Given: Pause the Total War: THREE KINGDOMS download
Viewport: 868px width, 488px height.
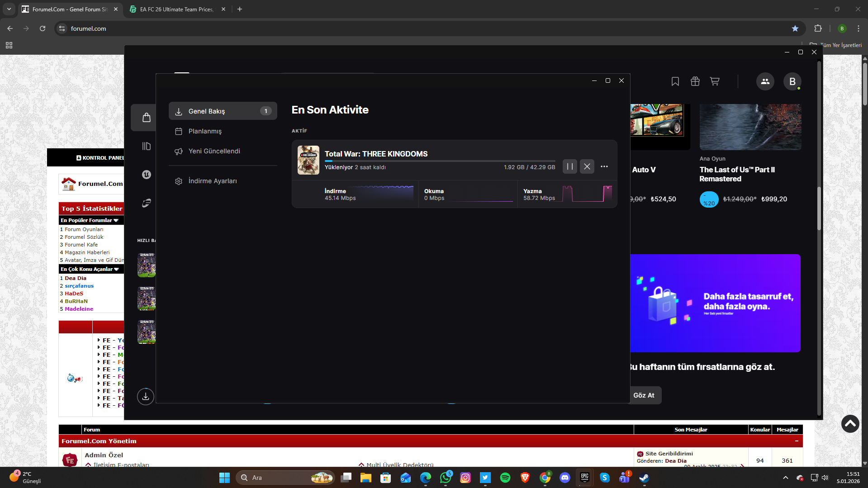Looking at the screenshot, I should pos(570,166).
